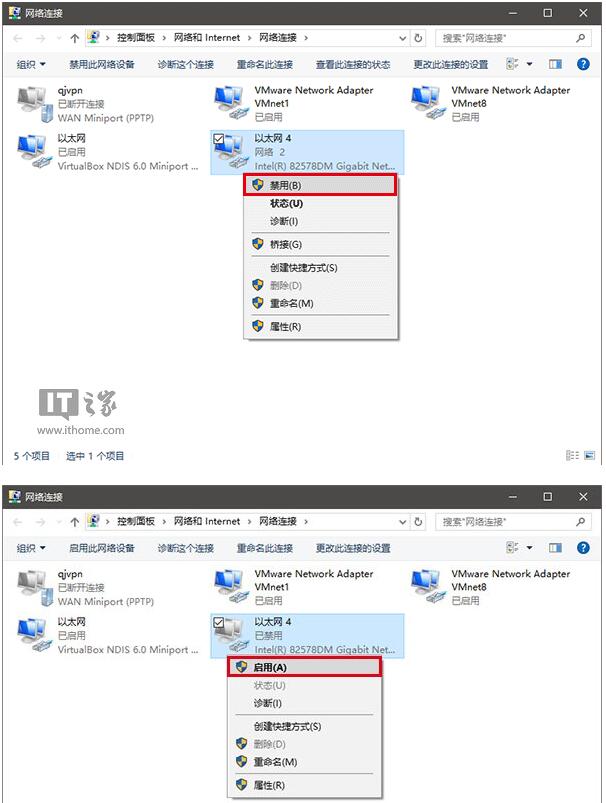
Task: Open help icon in upper window
Action: pos(583,64)
